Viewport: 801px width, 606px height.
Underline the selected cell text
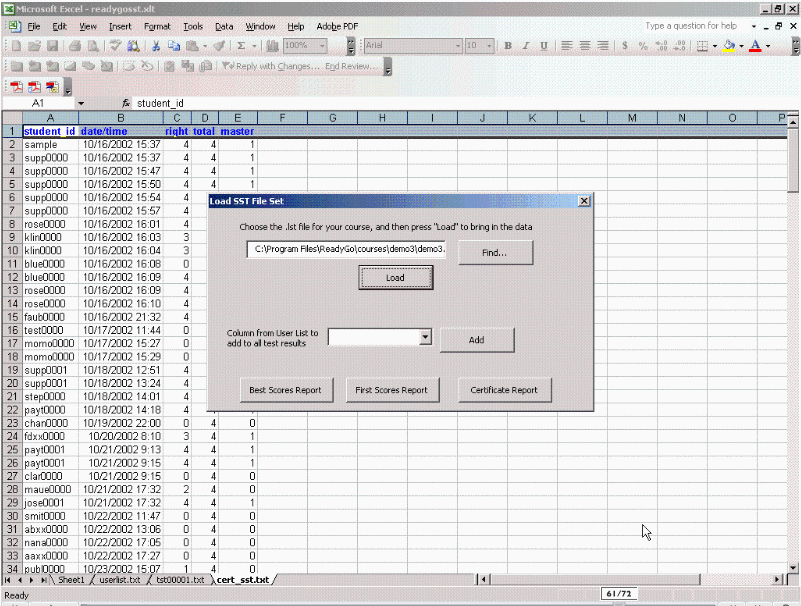(x=544, y=46)
